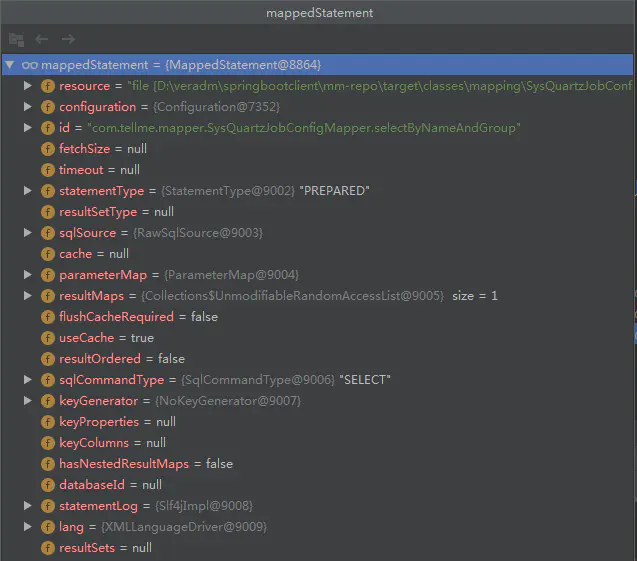Expand the keyGenerator field node
Image resolution: width=637 pixels, height=561 pixels.
[x=28, y=401]
